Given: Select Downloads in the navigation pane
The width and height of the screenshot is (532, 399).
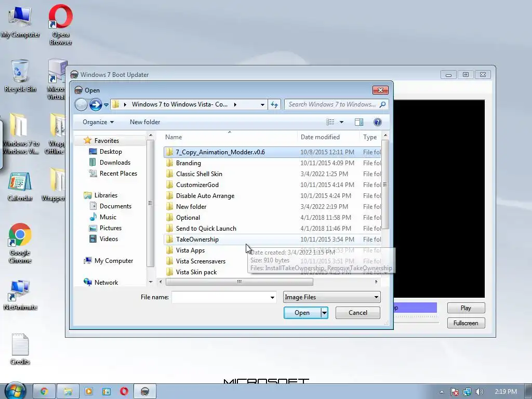Looking at the screenshot, I should pos(115,163).
